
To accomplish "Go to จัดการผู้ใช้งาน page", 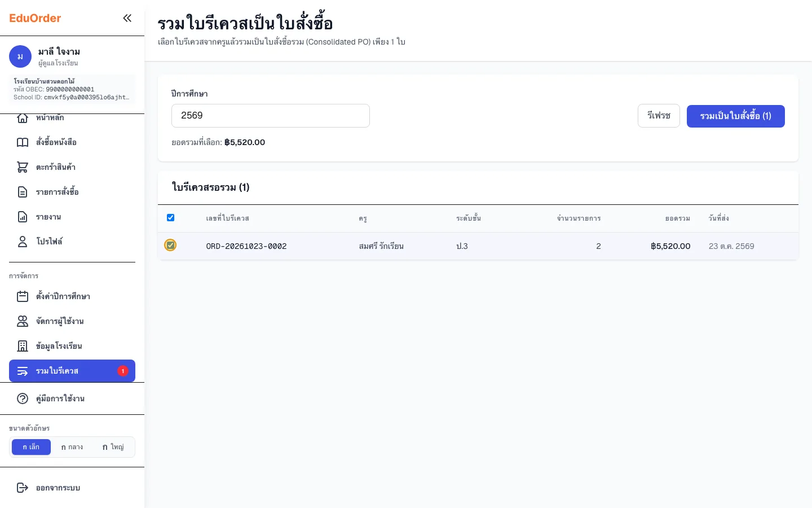I will [x=72, y=321].
